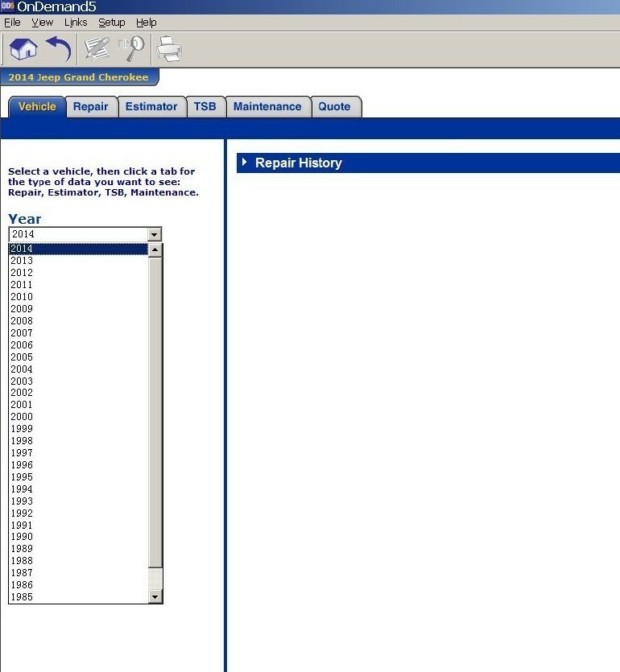Select 2010 from the Year list

[x=22, y=297]
